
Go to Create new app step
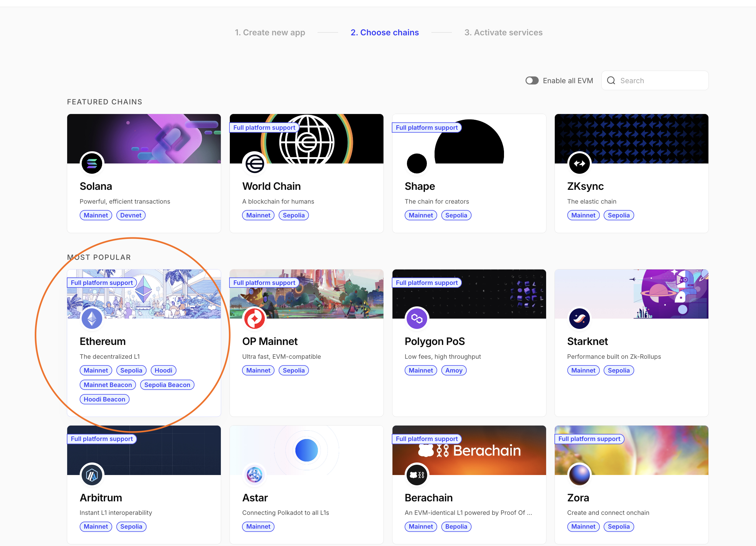(x=270, y=32)
